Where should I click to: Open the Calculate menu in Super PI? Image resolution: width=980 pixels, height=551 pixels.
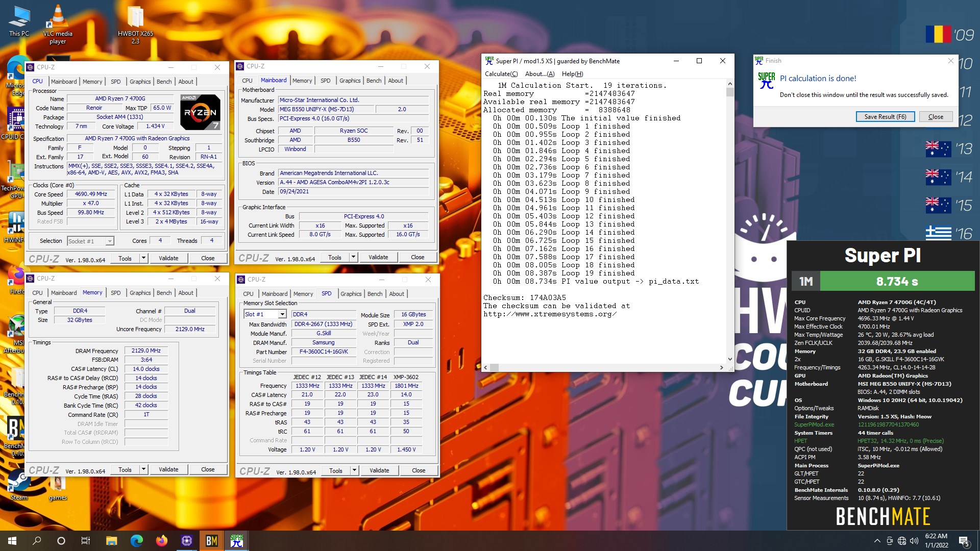[x=501, y=74]
